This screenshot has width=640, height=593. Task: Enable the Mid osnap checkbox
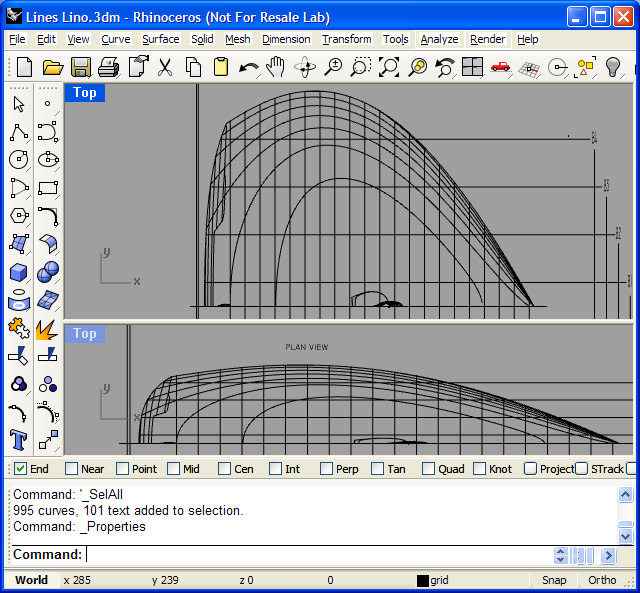click(173, 469)
